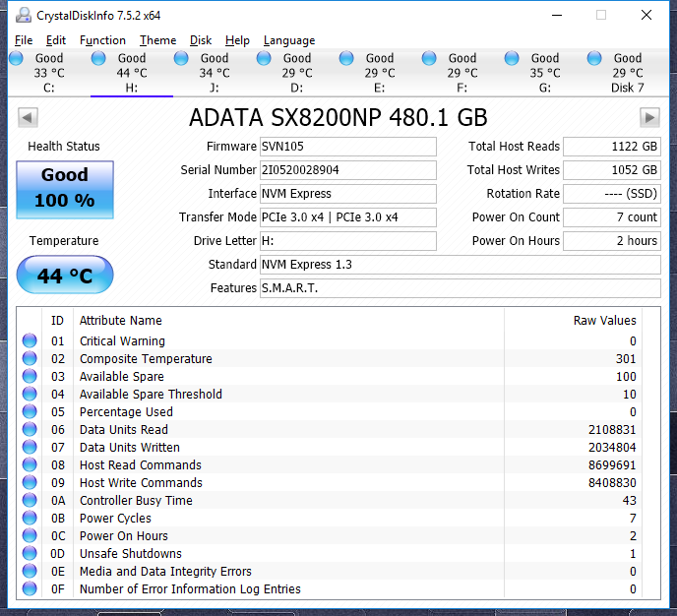Click the Firmware SVN105 text field
The width and height of the screenshot is (677, 616).
(347, 147)
